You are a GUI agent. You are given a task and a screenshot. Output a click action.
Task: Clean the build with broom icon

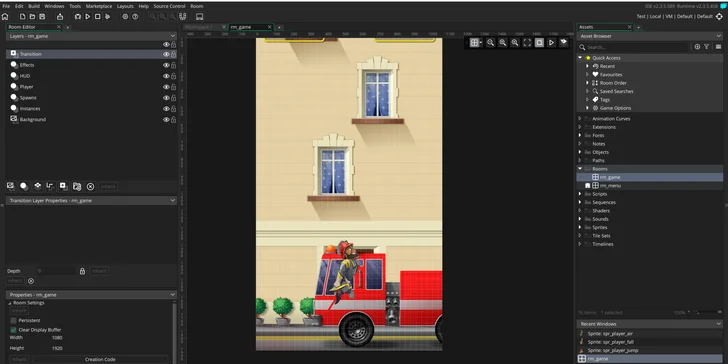click(x=108, y=17)
